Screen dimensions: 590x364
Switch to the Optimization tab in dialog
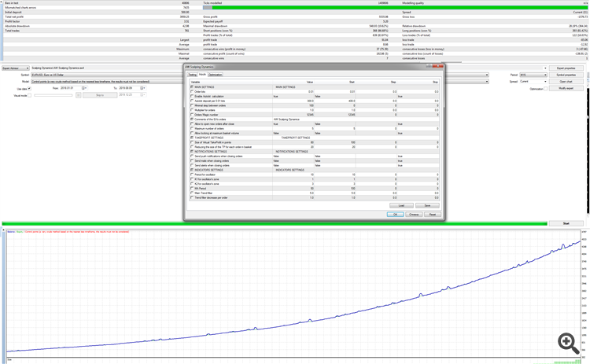216,75
